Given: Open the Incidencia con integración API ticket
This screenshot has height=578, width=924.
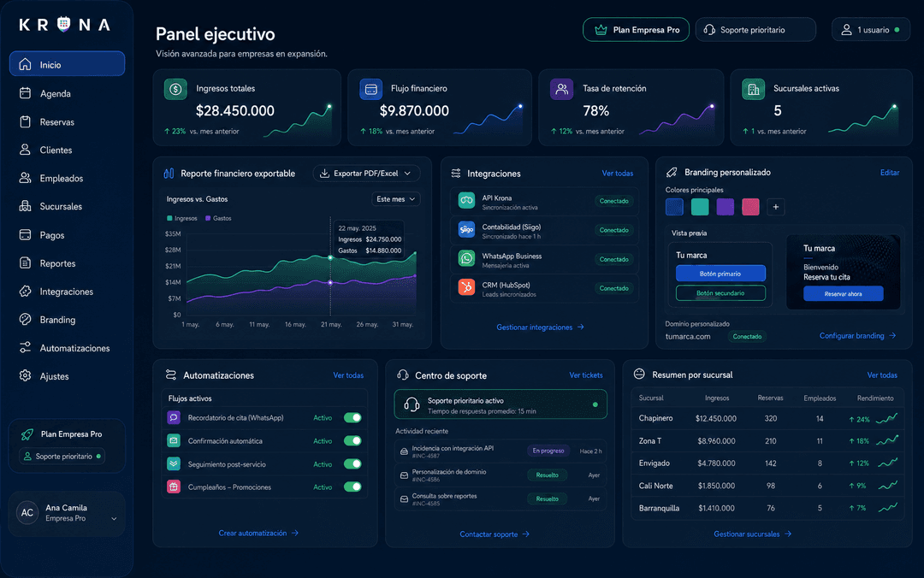Looking at the screenshot, I should pyautogui.click(x=500, y=451).
